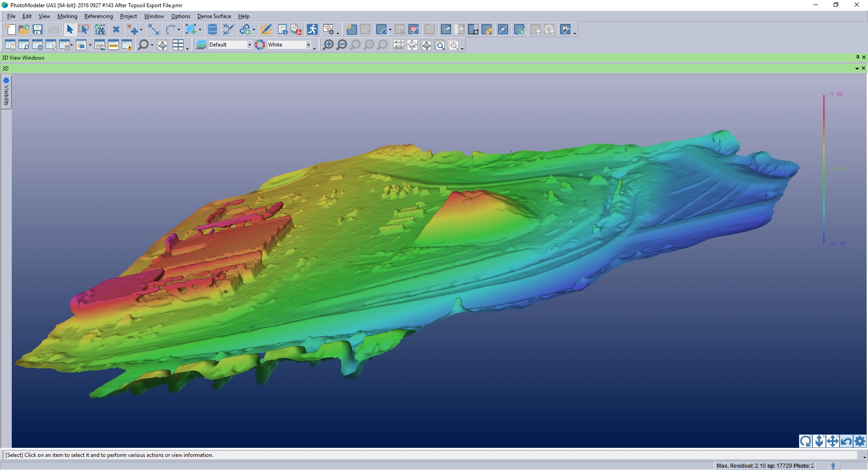This screenshot has width=868, height=470.
Task: Click inside the 3D terrain model viewport
Action: [x=407, y=249]
